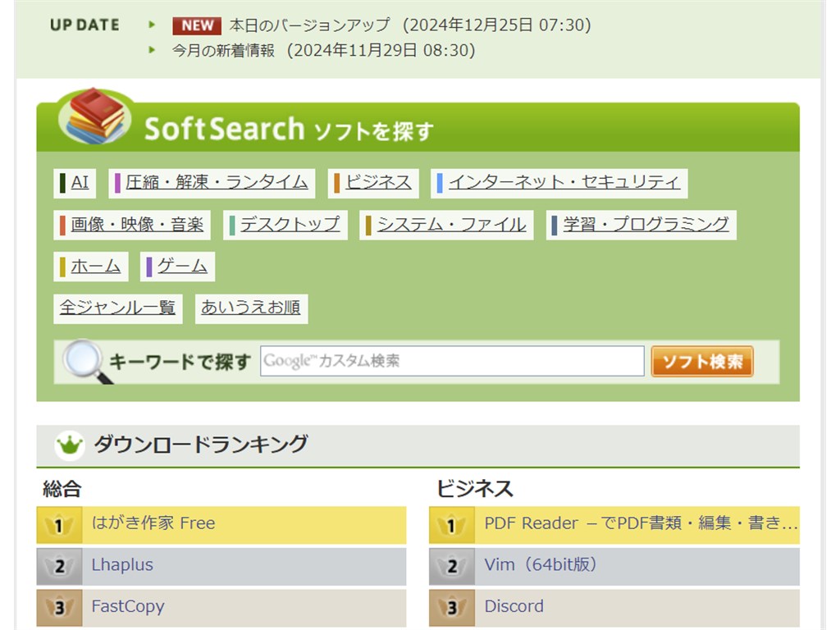Open the AI category

(x=80, y=182)
